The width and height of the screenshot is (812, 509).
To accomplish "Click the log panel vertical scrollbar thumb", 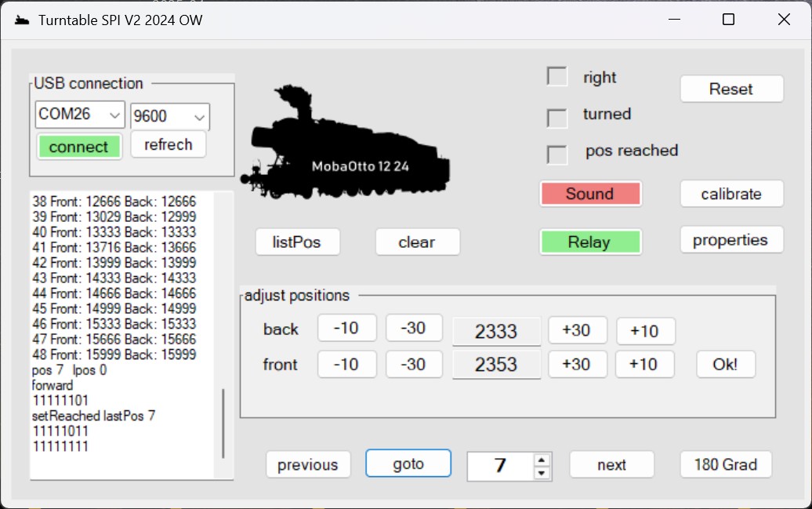I will [x=223, y=424].
